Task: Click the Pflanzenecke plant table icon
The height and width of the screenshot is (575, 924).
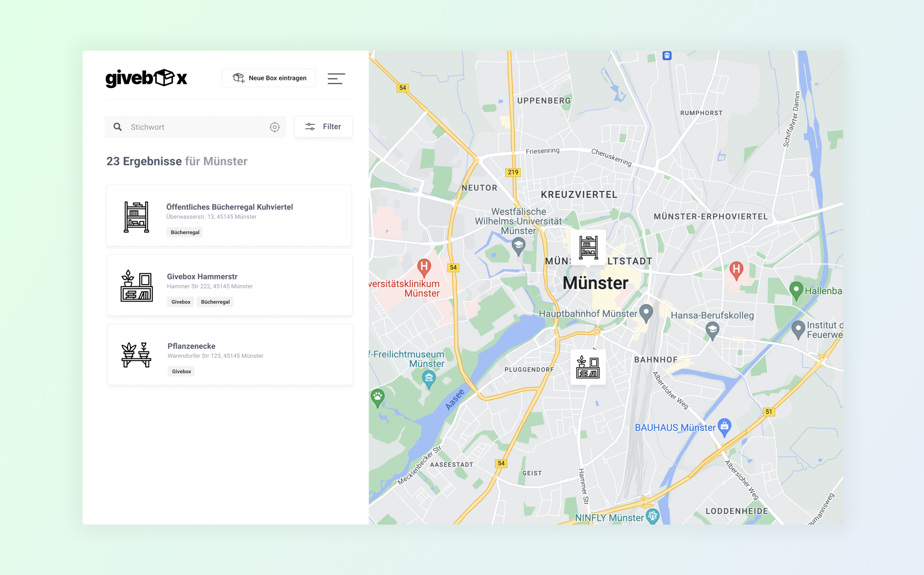Action: (136, 354)
